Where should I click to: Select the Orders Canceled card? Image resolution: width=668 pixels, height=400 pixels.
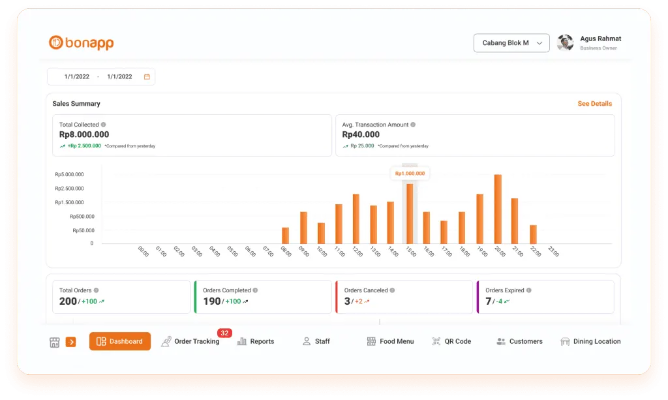pos(403,297)
